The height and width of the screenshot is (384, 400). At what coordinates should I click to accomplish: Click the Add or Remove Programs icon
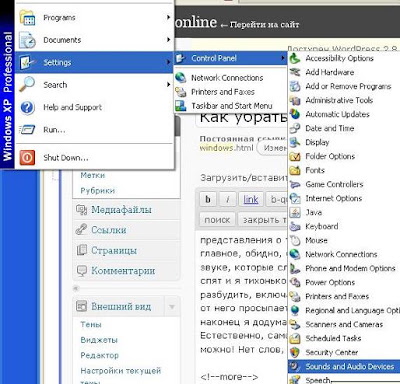(295, 86)
